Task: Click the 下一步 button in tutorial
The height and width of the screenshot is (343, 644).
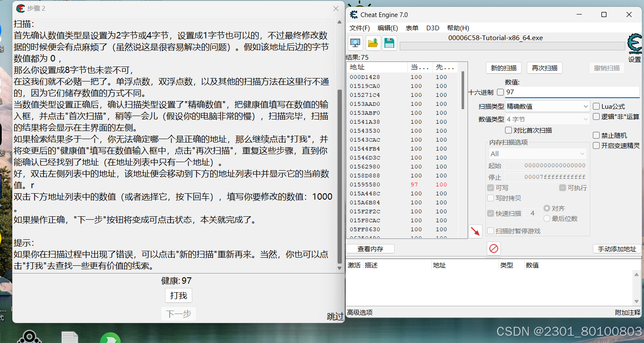Action: pyautogui.click(x=179, y=314)
